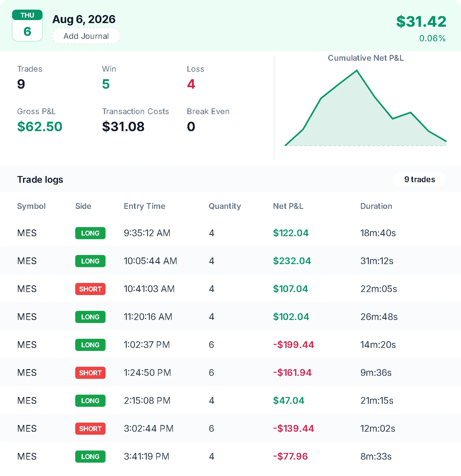This screenshot has height=476, width=461.
Task: Select the SHORT badge of the 10:41:03 AM trade
Action: (90, 289)
